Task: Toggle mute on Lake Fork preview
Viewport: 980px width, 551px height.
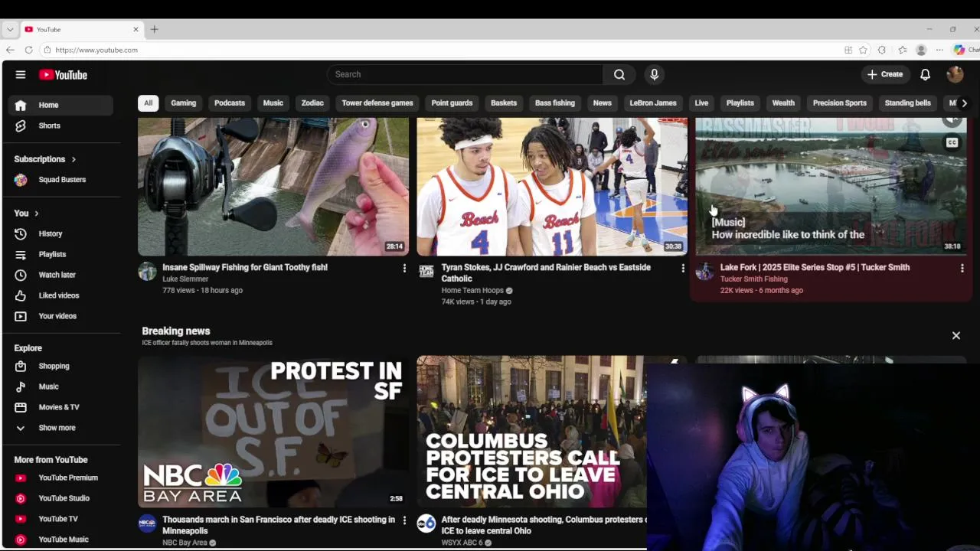Action: [x=952, y=120]
